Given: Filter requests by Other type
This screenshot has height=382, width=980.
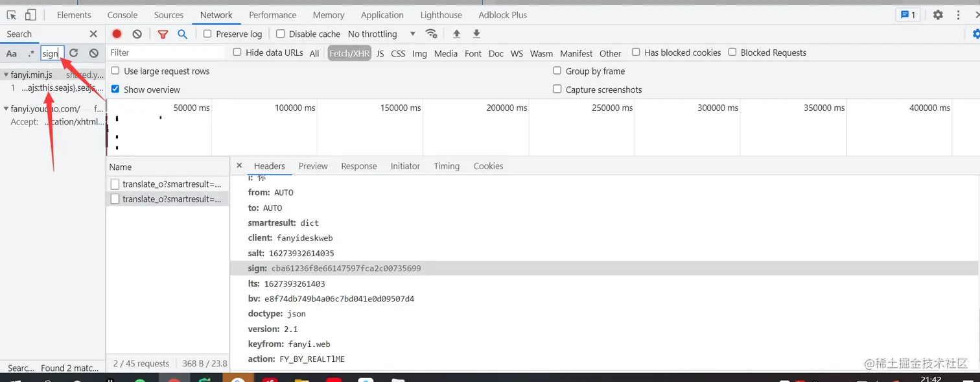Looking at the screenshot, I should (x=611, y=53).
